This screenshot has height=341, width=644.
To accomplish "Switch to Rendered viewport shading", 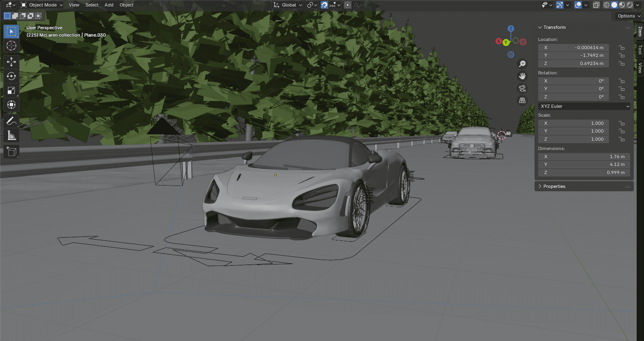I will 630,5.
